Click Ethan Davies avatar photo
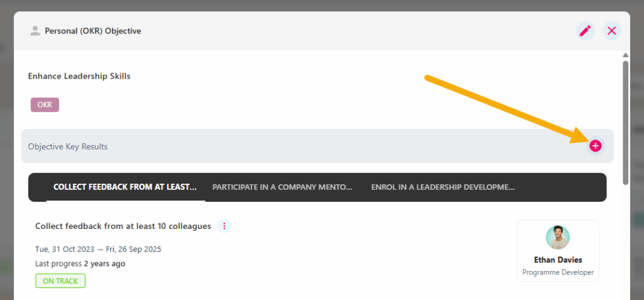 coord(558,238)
